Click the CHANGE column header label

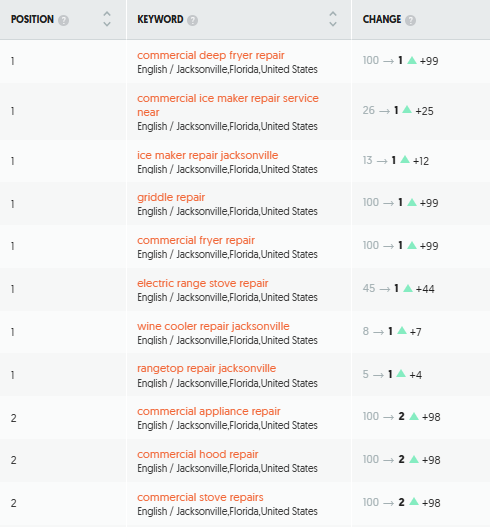coord(382,19)
